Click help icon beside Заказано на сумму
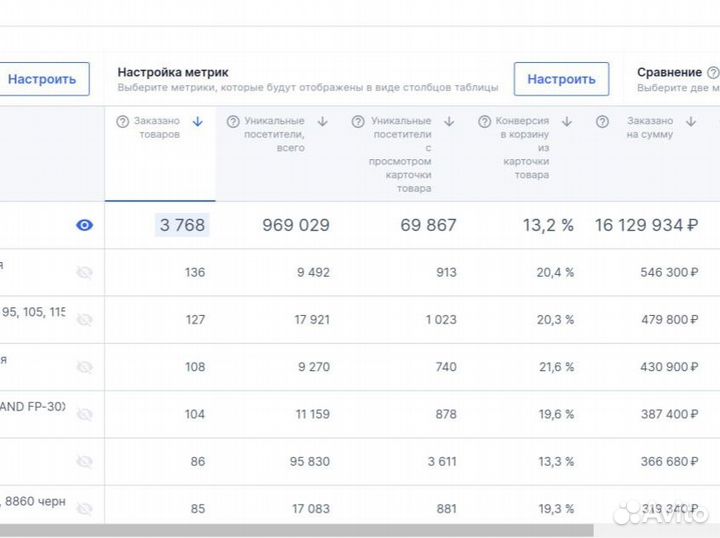Viewport: 720px width, 538px height. click(602, 122)
